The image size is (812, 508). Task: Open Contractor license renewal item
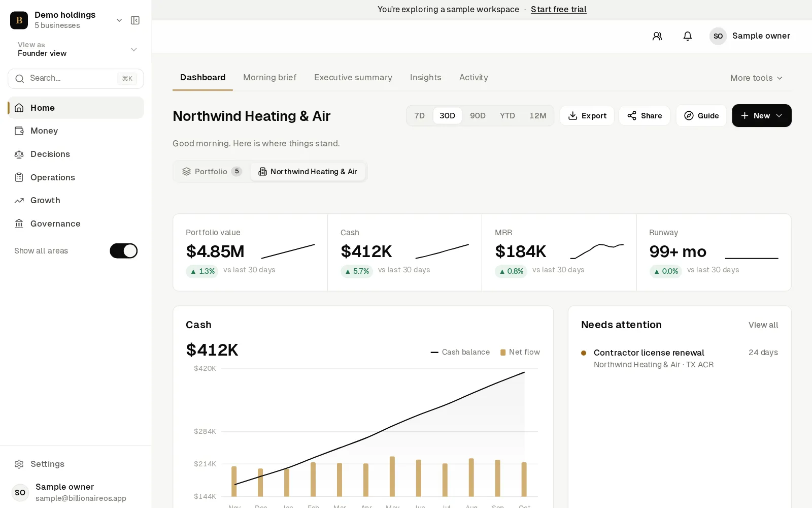point(680,358)
